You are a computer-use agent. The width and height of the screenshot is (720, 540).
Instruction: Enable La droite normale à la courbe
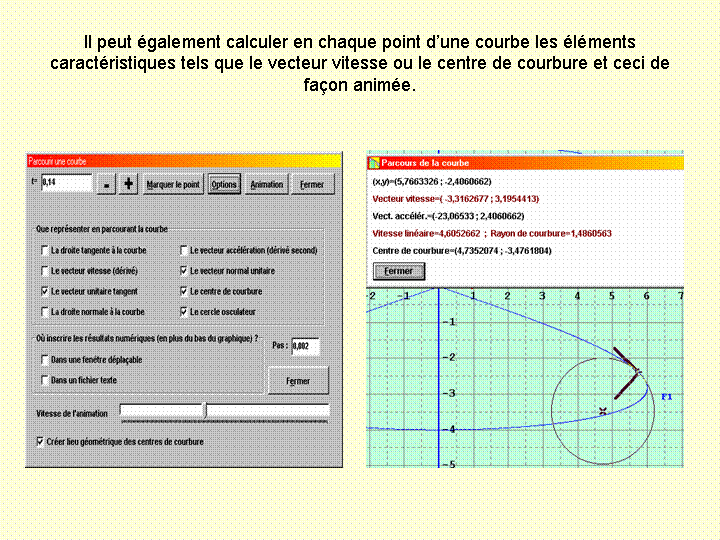(44, 312)
